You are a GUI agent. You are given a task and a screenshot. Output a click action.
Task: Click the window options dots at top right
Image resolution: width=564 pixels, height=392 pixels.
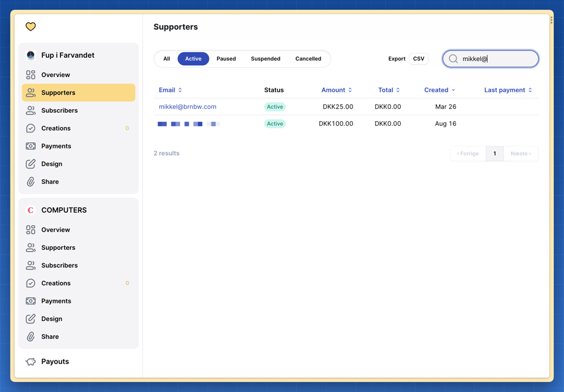pos(552,20)
